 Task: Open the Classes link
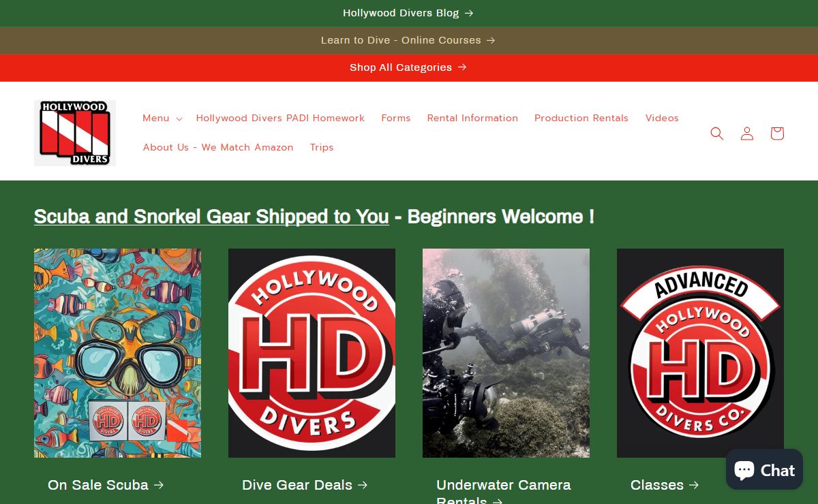point(665,485)
